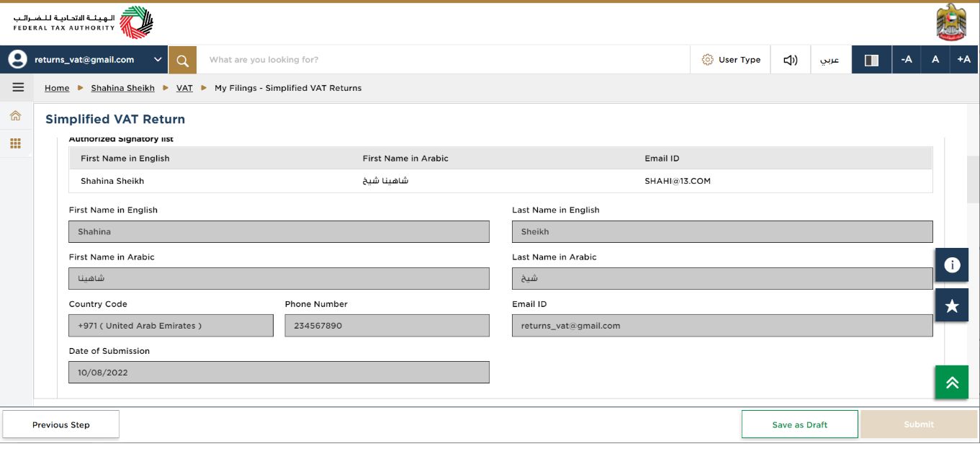
Task: Click the Email ID field returns_vat@gmail.com
Action: [x=722, y=325]
